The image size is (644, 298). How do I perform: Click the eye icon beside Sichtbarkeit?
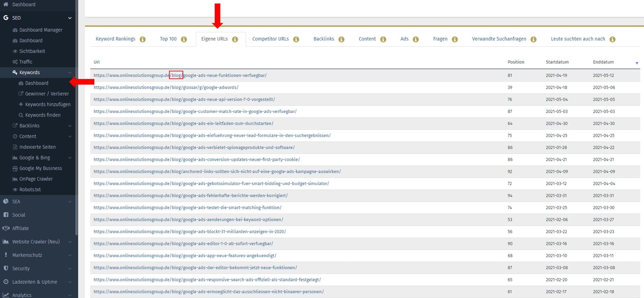[15, 51]
